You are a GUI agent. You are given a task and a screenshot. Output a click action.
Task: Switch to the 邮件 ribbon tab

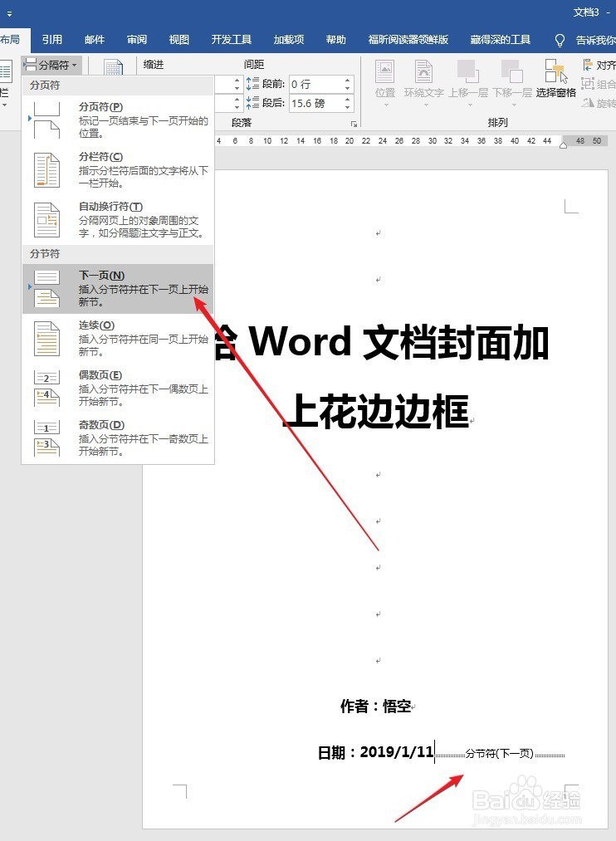[95, 40]
